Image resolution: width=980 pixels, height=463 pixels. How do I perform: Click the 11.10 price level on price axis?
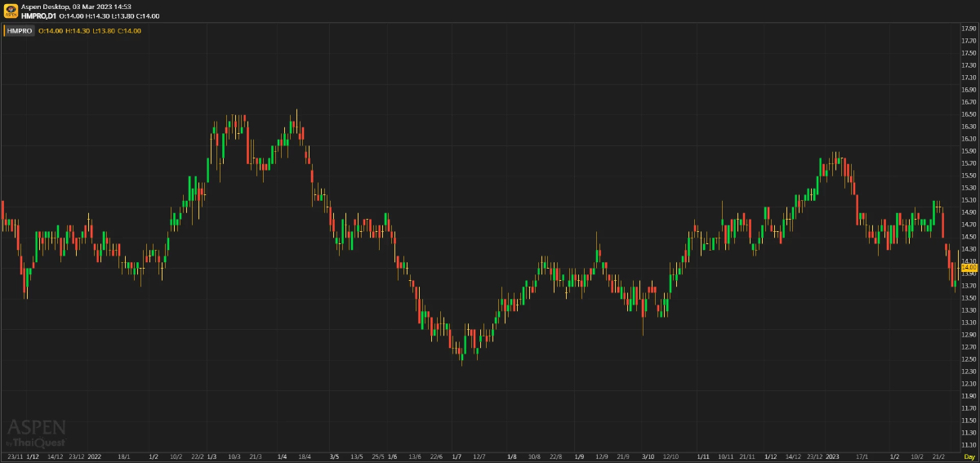(x=969, y=444)
